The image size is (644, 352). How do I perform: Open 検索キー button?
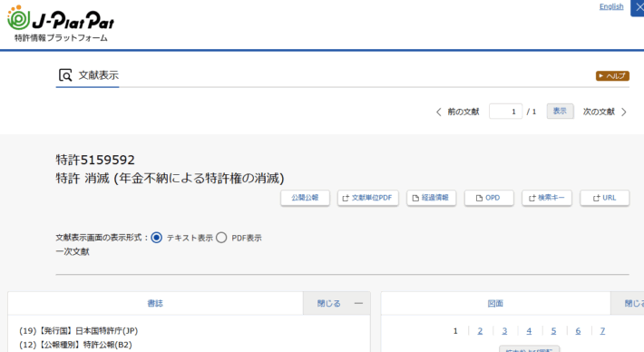pos(547,198)
